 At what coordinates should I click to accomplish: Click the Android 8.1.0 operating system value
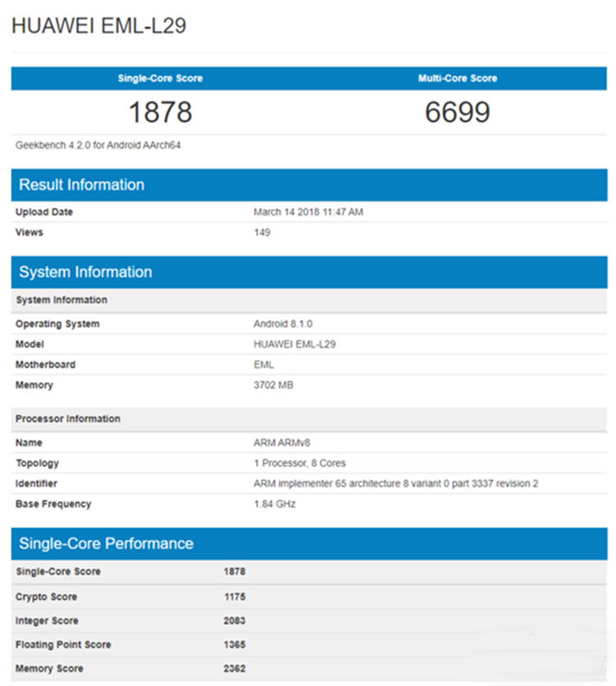pos(283,324)
